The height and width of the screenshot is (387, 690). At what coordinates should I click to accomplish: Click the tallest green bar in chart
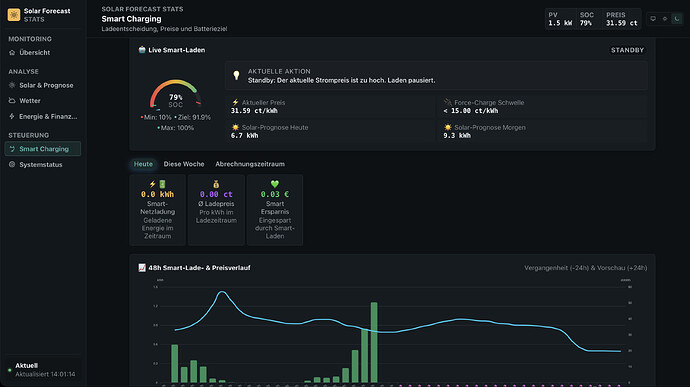(x=374, y=342)
